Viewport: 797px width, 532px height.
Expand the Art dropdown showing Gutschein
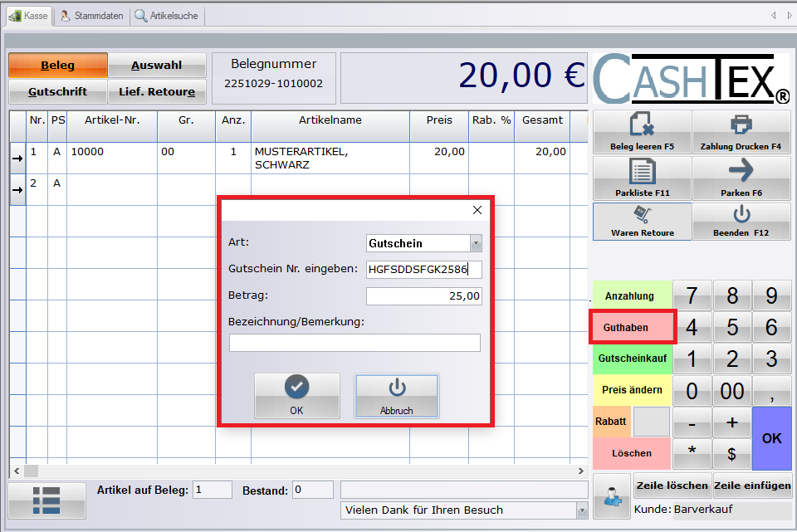476,243
